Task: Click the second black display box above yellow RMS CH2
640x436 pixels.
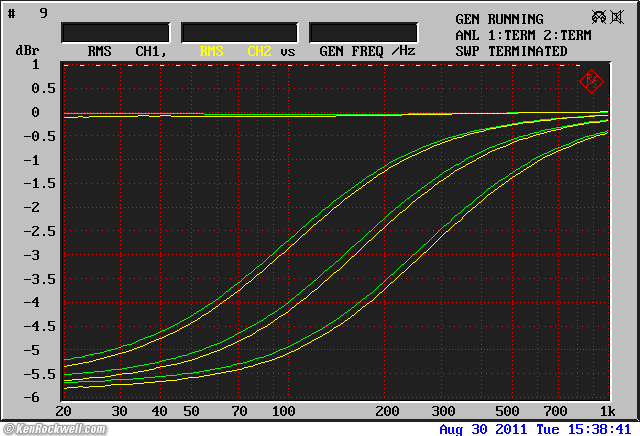Action: (x=240, y=32)
